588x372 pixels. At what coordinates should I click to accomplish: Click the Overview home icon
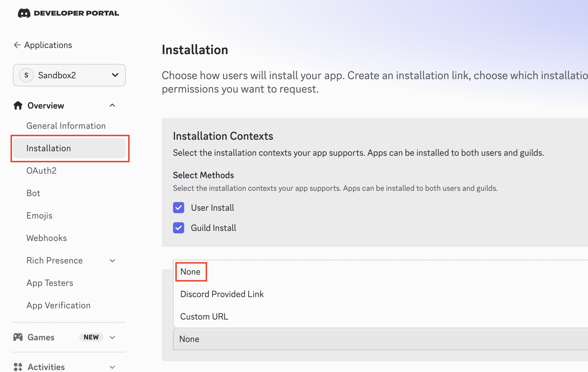point(18,105)
